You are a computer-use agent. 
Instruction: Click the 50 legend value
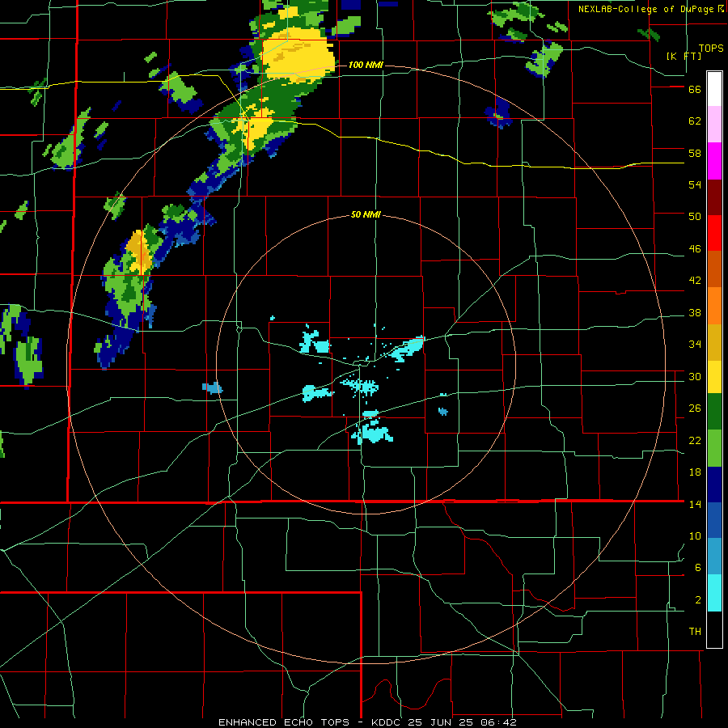pyautogui.click(x=695, y=217)
